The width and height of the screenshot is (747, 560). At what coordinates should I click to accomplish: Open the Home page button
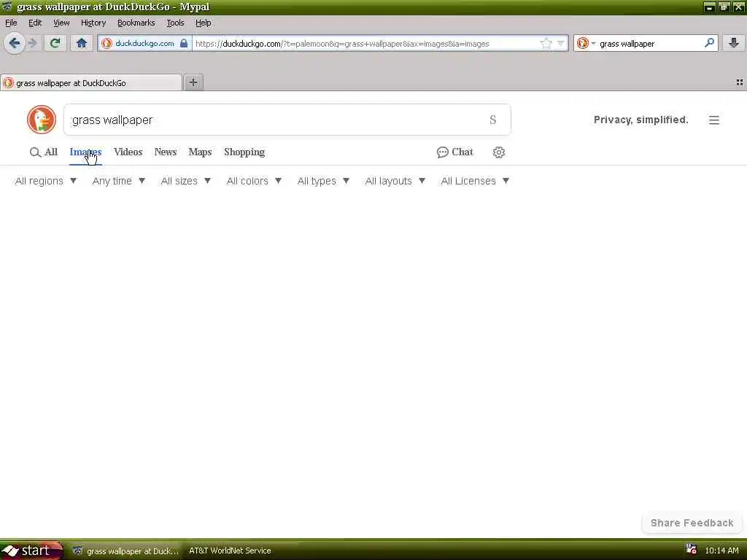click(x=82, y=43)
